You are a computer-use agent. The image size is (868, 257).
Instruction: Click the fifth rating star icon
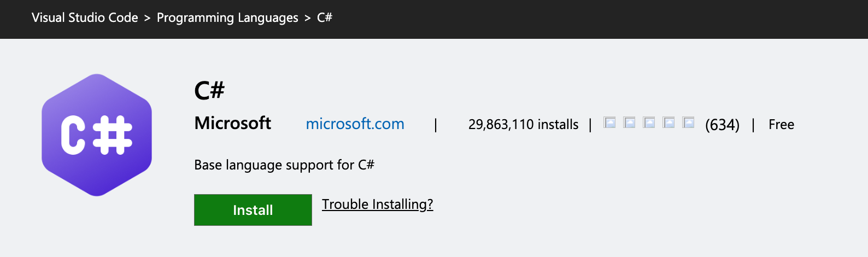point(688,122)
